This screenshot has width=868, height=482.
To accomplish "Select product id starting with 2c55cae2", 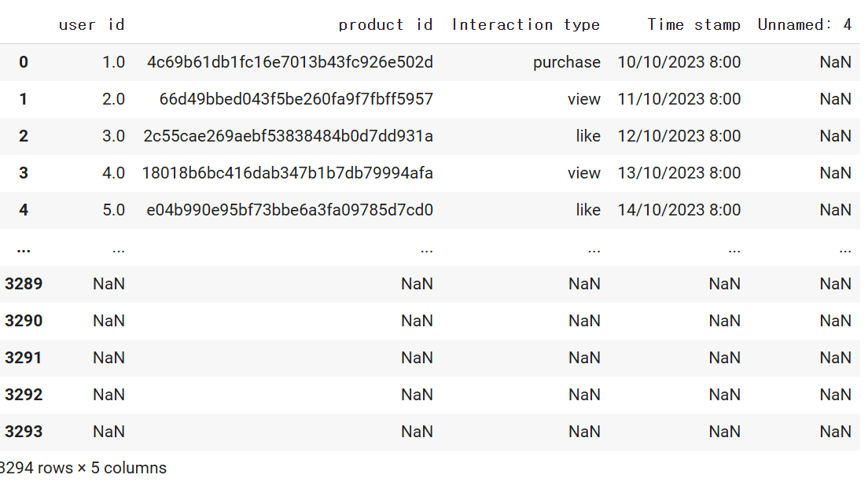I will click(288, 136).
